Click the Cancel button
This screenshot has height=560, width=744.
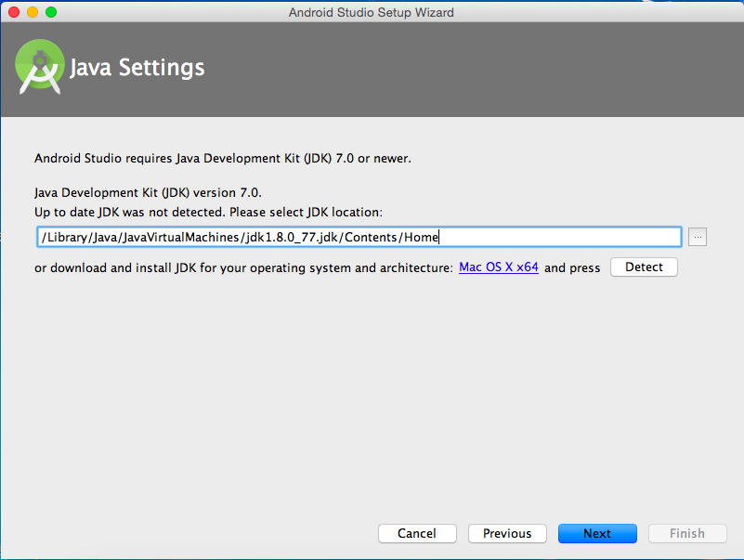417,533
